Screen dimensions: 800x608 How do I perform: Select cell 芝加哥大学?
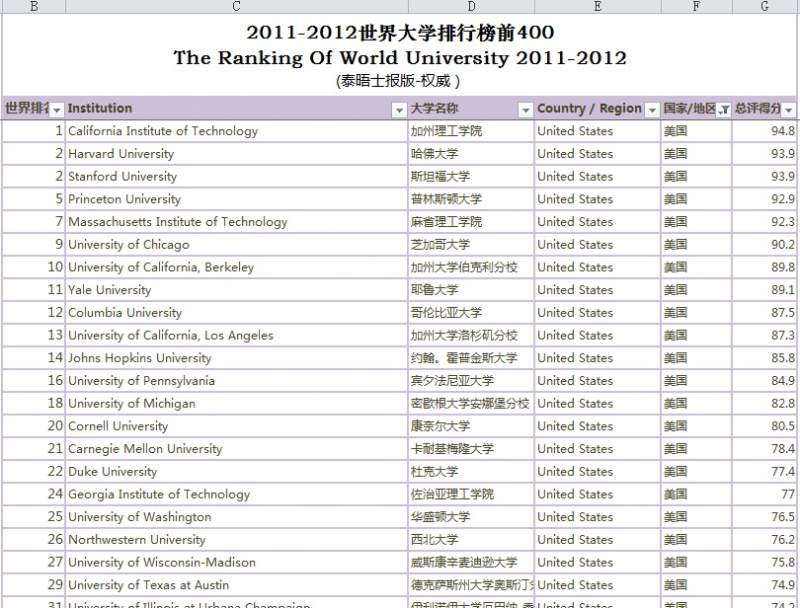click(x=471, y=244)
